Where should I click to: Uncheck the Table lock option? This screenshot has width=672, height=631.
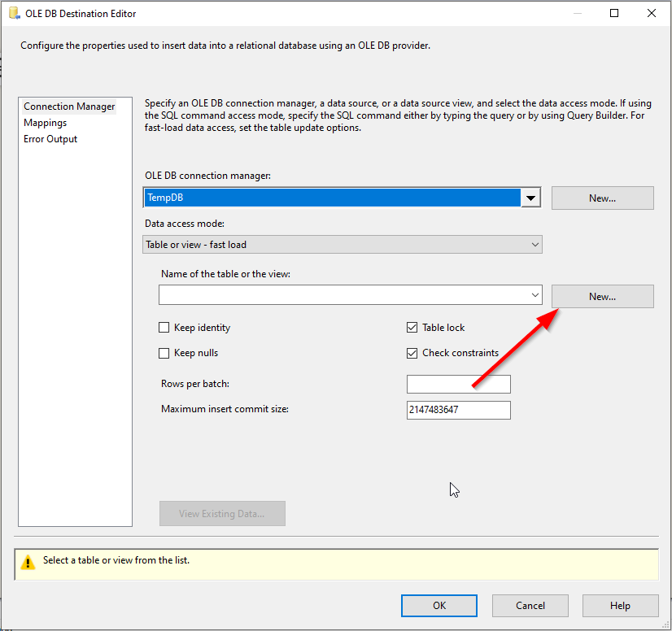[x=412, y=328]
